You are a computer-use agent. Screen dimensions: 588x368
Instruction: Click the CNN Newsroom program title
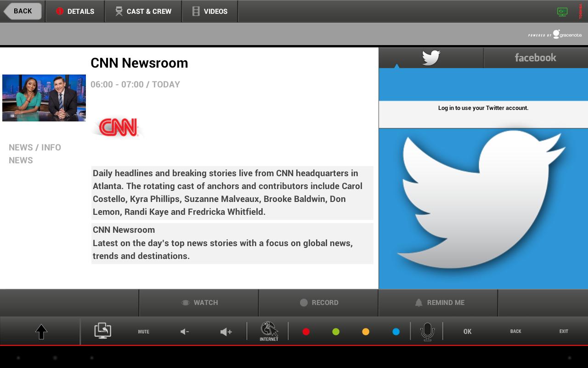[x=139, y=63]
